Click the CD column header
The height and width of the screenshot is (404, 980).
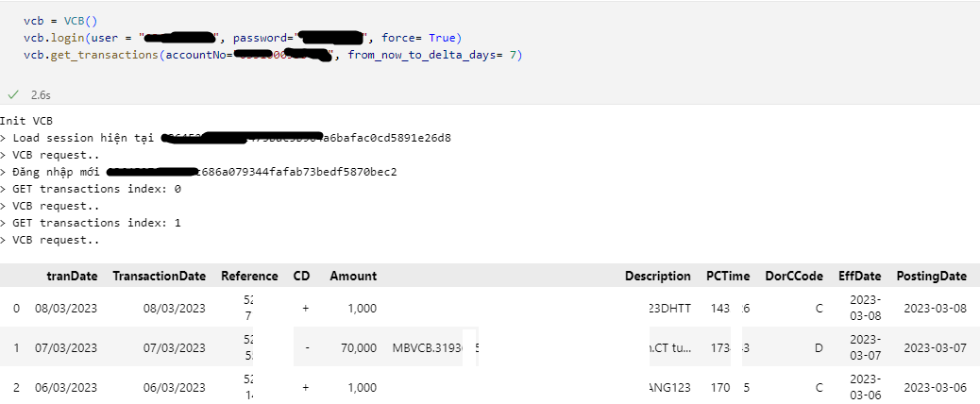click(301, 276)
